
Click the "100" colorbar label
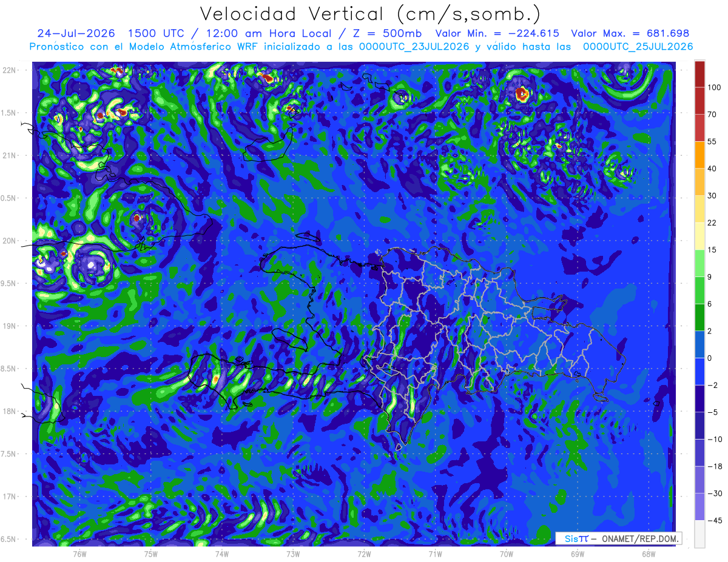point(715,87)
